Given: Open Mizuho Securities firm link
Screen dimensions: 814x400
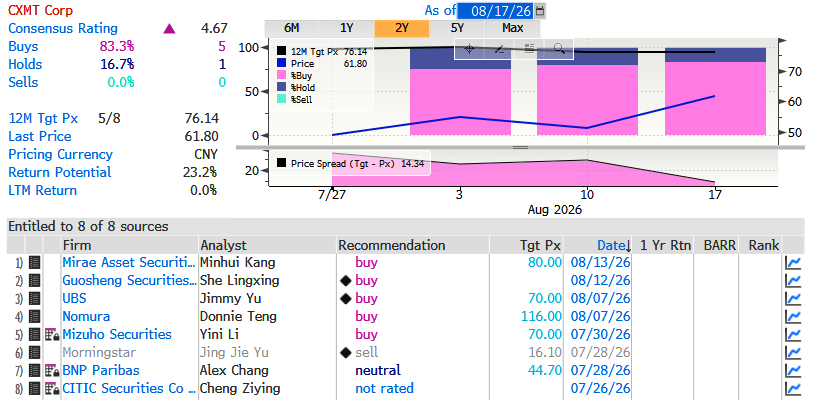Looking at the screenshot, I should (117, 335).
